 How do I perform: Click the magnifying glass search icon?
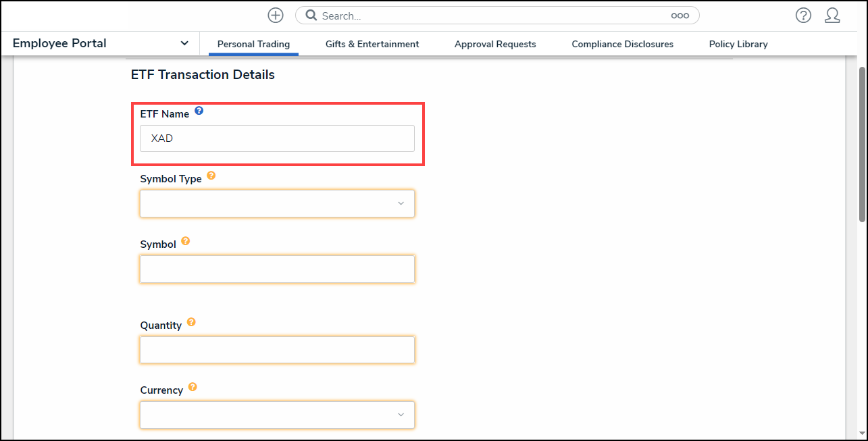pos(311,16)
